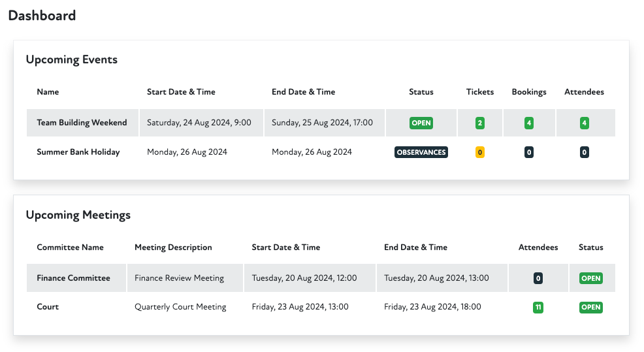The width and height of the screenshot is (644, 352).
Task: Click the yellow tickets badge showing 0
Action: [x=480, y=152]
